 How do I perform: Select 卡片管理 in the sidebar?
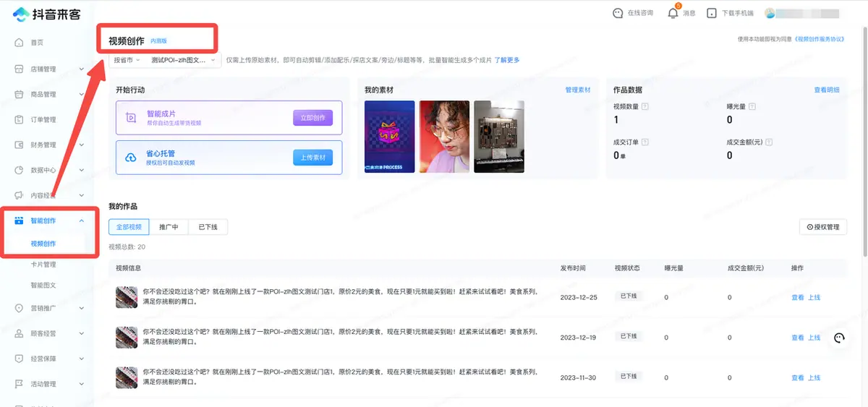pyautogui.click(x=43, y=265)
